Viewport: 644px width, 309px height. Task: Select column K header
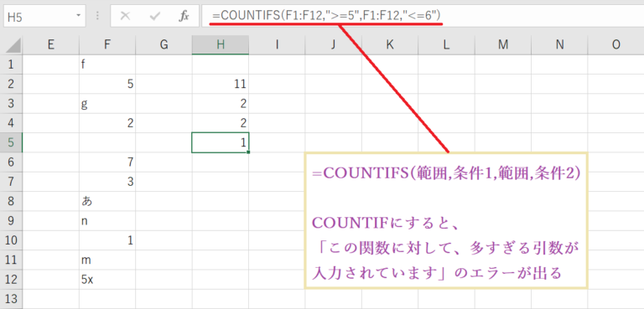click(x=390, y=44)
